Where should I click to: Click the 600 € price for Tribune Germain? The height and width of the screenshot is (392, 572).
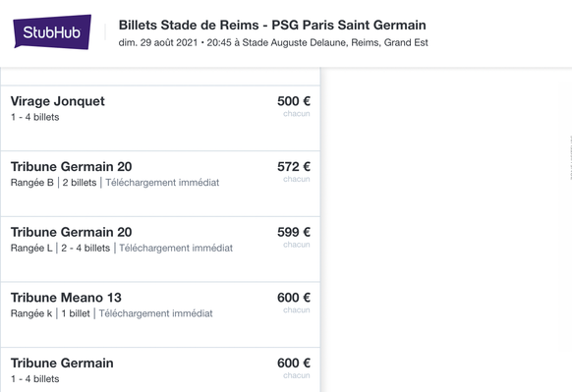[294, 363]
